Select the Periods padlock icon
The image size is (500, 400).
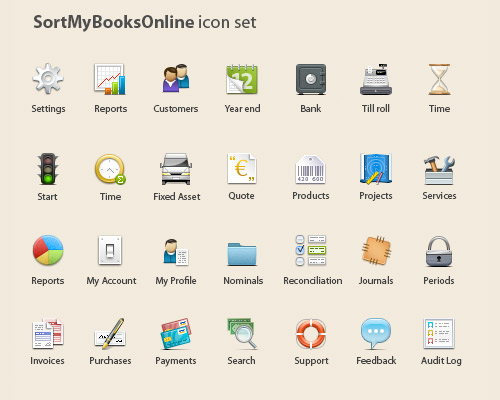click(x=439, y=251)
